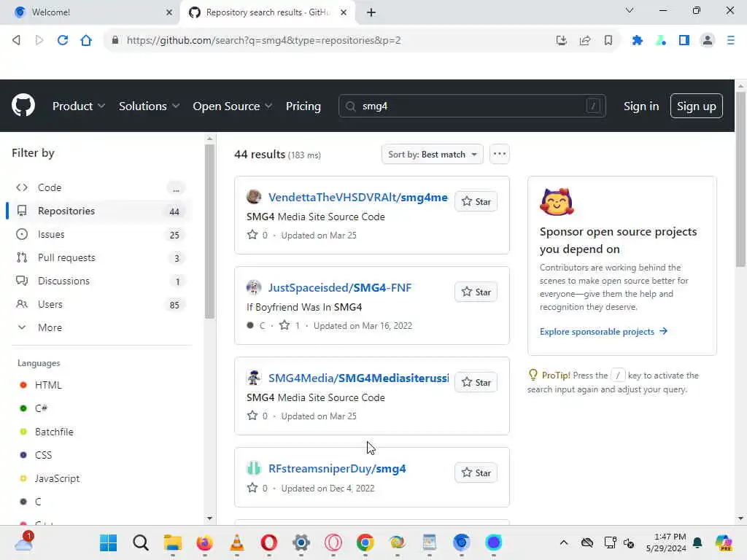Image resolution: width=747 pixels, height=560 pixels.
Task: Star the JustSpaceisded/SMG4-FNF repository
Action: pyautogui.click(x=476, y=292)
